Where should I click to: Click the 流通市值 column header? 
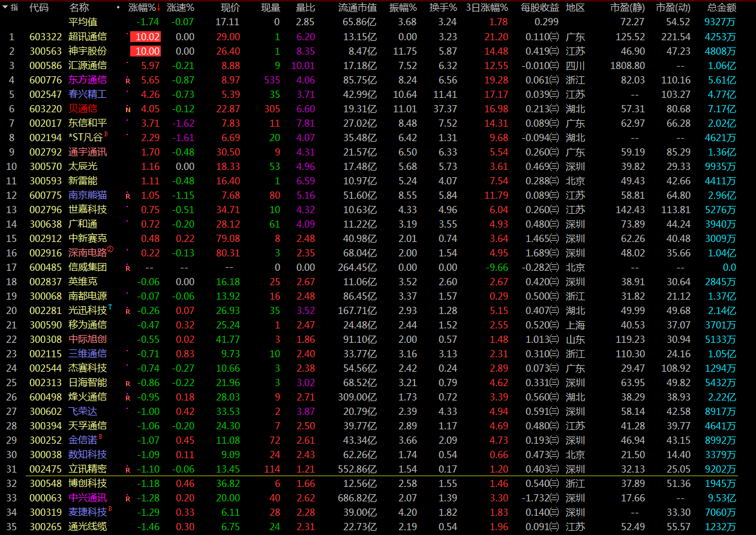(x=358, y=8)
